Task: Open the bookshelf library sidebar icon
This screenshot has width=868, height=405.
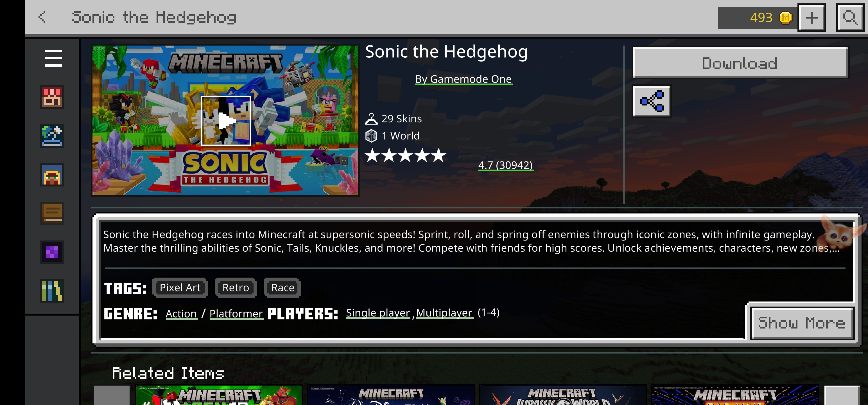Action: click(52, 291)
